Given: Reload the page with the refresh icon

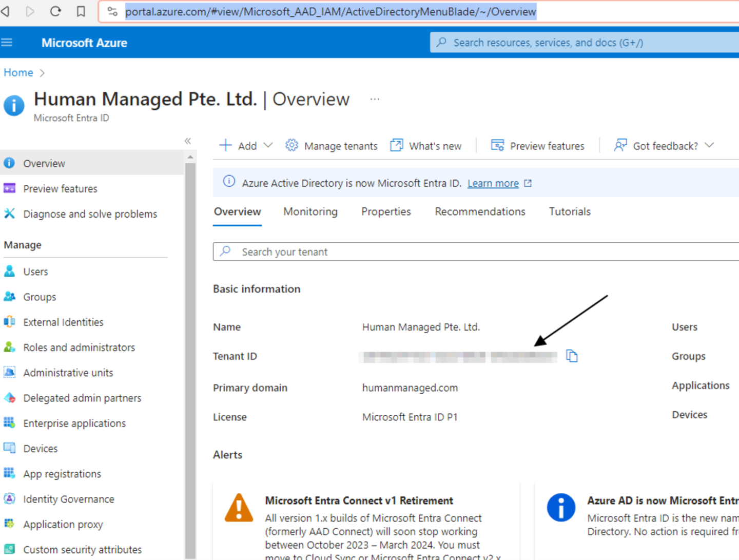Looking at the screenshot, I should pyautogui.click(x=55, y=11).
